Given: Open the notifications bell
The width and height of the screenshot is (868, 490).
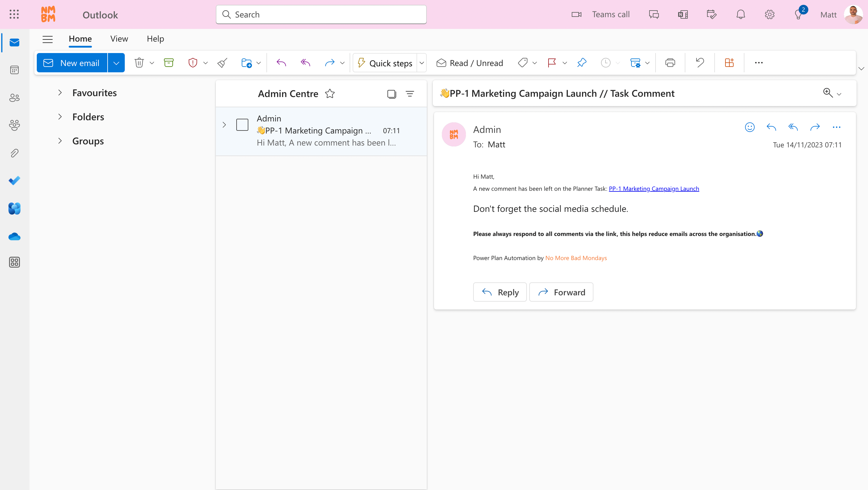Looking at the screenshot, I should coord(740,14).
